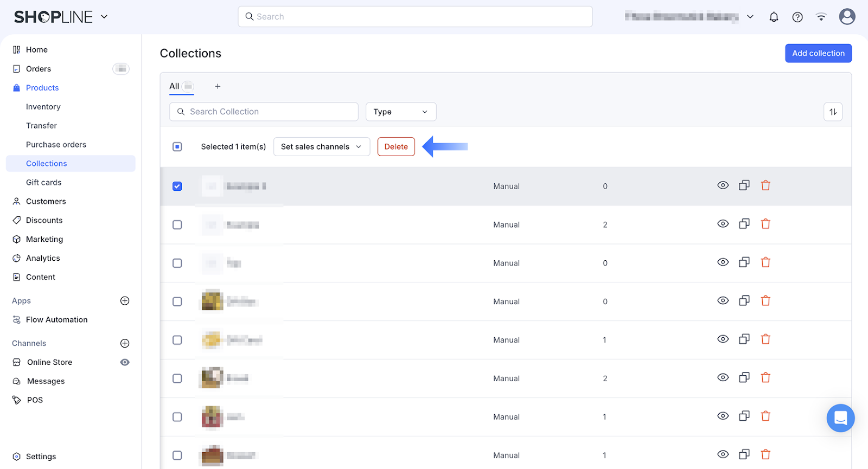Expand the SHOPLINE logo dropdown chevron
This screenshot has width=868, height=469.
pyautogui.click(x=104, y=17)
